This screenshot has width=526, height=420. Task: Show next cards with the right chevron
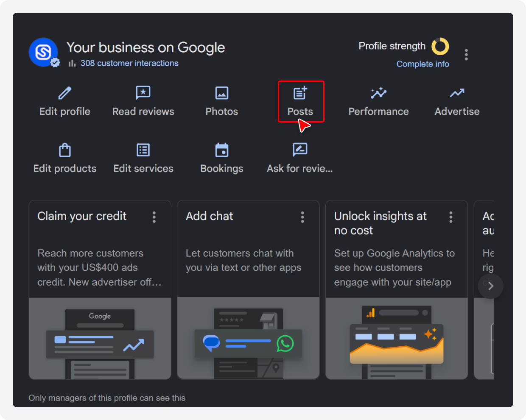tap(491, 286)
